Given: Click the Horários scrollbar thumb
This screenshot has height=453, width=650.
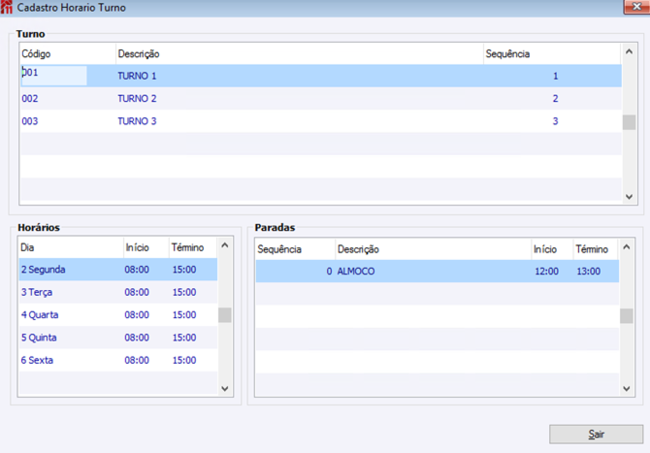Looking at the screenshot, I should click(225, 315).
